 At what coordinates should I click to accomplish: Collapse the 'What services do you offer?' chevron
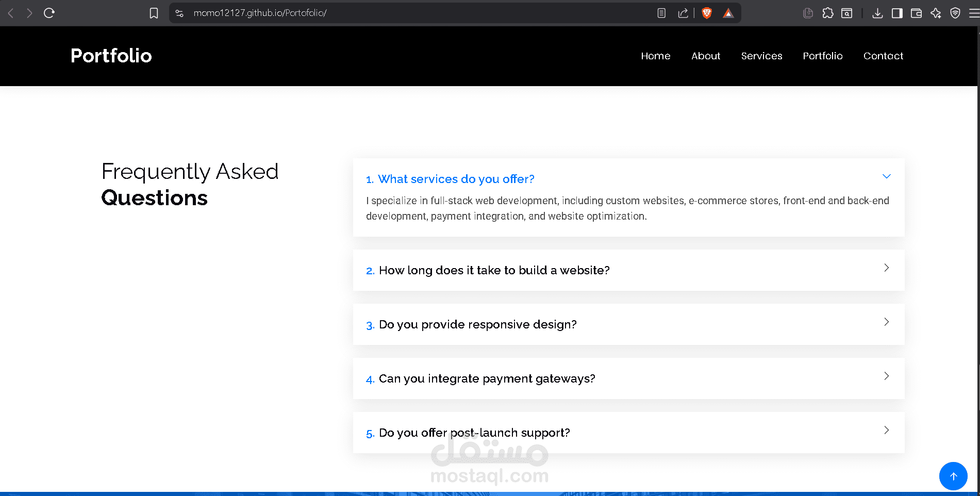(x=886, y=176)
